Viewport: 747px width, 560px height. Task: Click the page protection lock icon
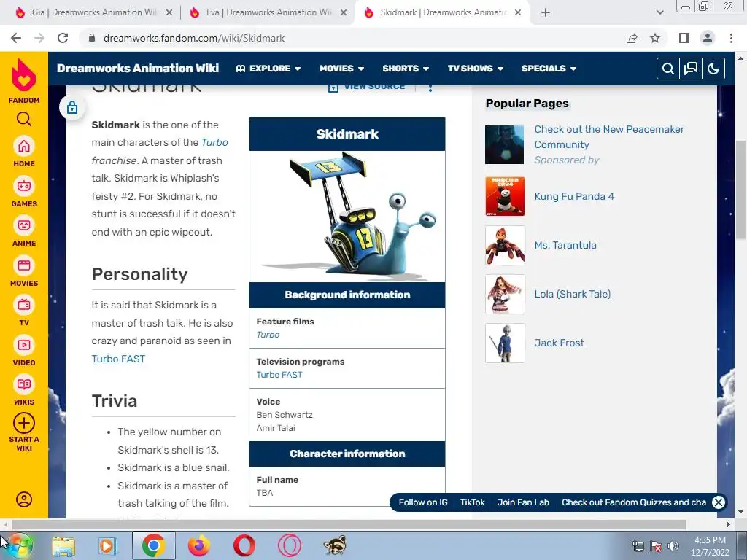[72, 108]
